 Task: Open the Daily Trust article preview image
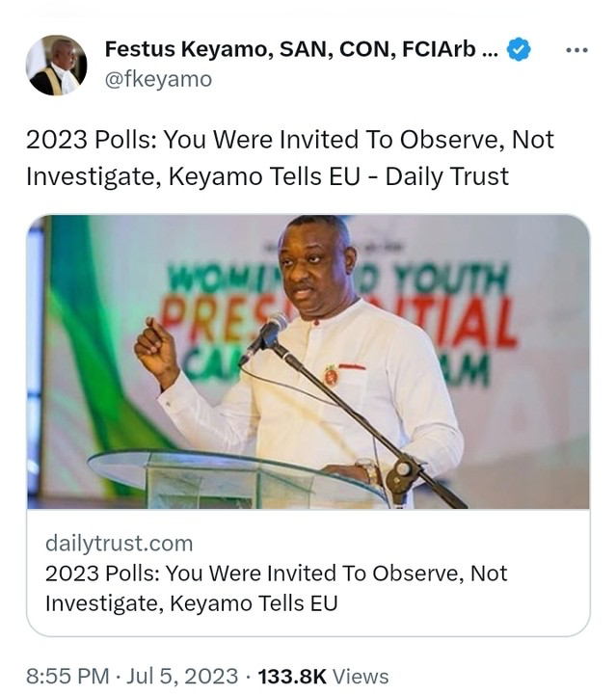click(x=308, y=361)
